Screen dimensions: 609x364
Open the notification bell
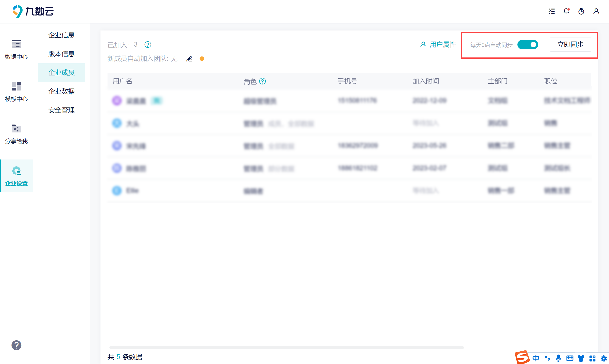pyautogui.click(x=566, y=11)
